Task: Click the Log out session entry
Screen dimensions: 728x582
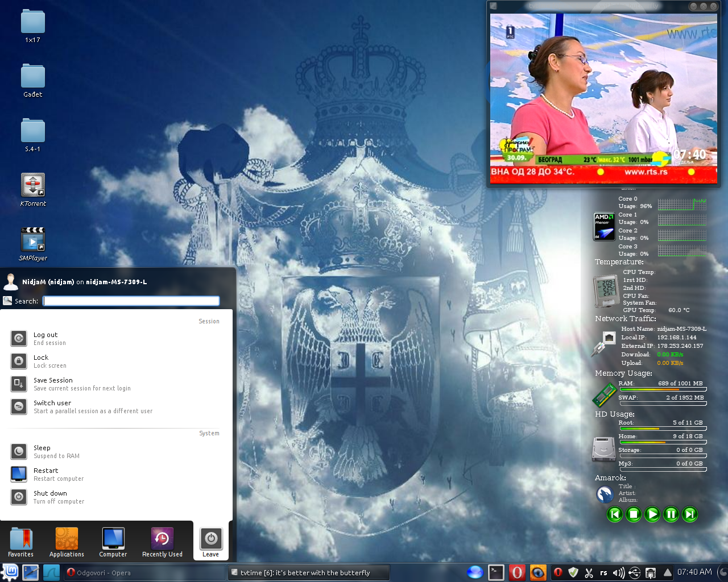Action: [x=117, y=339]
